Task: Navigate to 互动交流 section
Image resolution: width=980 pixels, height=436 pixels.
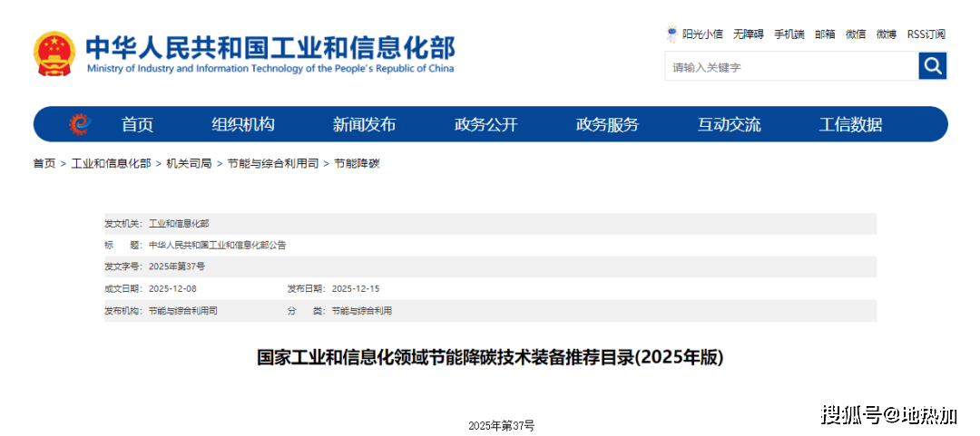Action: click(729, 125)
